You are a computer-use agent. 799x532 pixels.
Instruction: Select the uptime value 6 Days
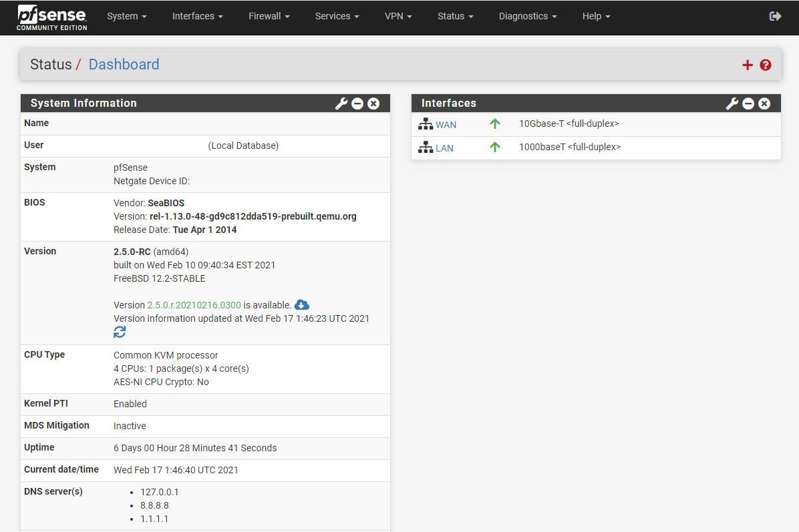pos(195,448)
